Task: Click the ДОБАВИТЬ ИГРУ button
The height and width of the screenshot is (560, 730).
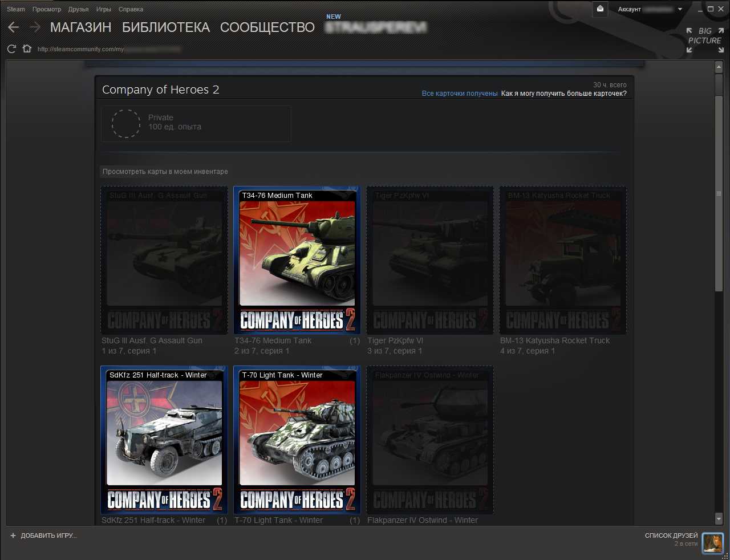Action: click(43, 535)
